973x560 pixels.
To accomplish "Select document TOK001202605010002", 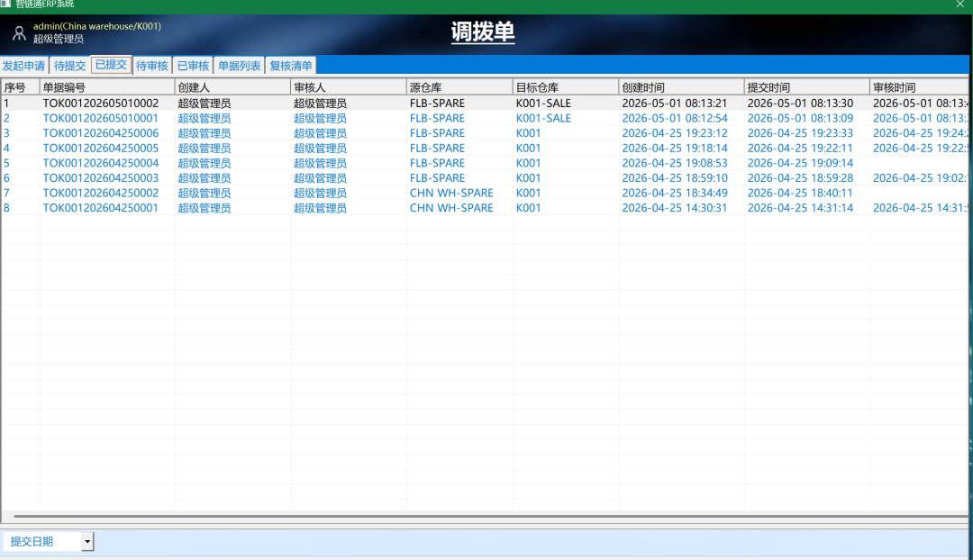I will tap(101, 103).
